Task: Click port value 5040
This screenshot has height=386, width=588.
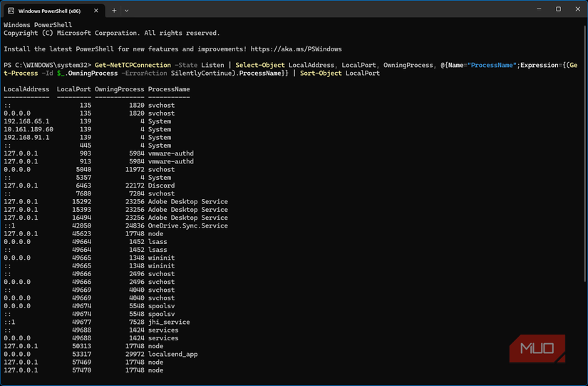Action: coord(83,169)
